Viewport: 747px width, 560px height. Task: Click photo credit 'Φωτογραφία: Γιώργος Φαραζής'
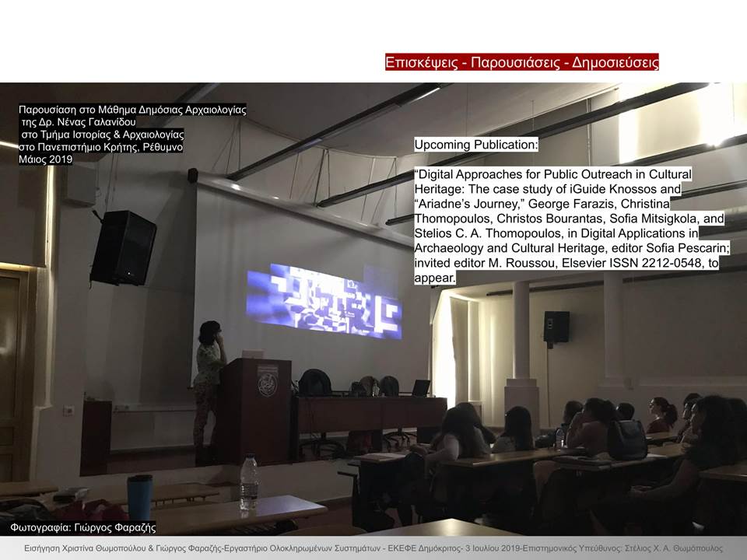[83, 527]
